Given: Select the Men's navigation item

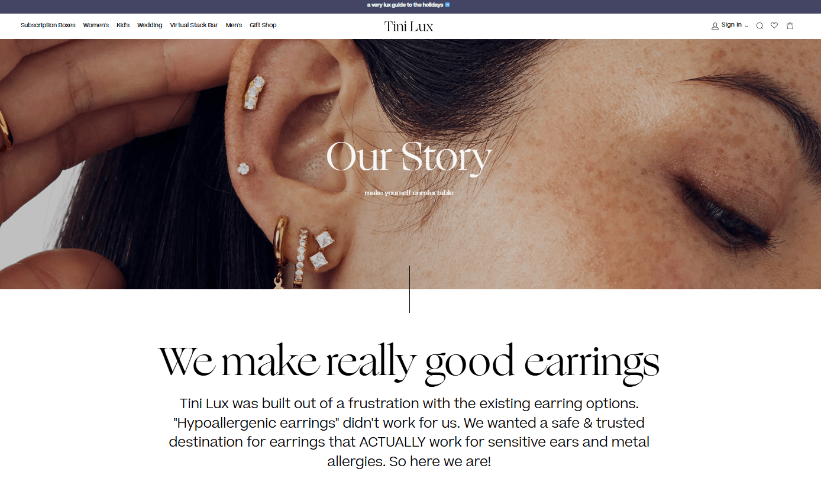Looking at the screenshot, I should pos(234,25).
